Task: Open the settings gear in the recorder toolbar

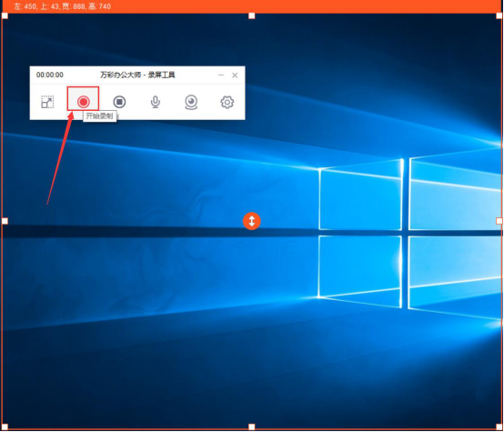Action: pyautogui.click(x=227, y=102)
